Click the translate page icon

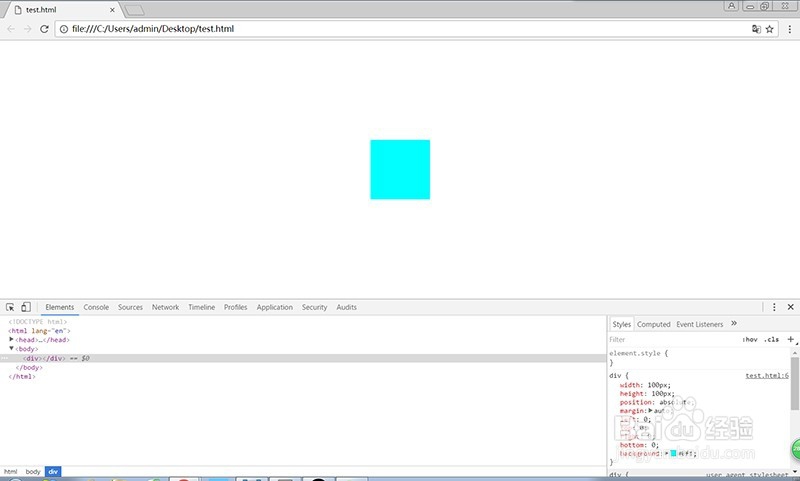point(756,29)
